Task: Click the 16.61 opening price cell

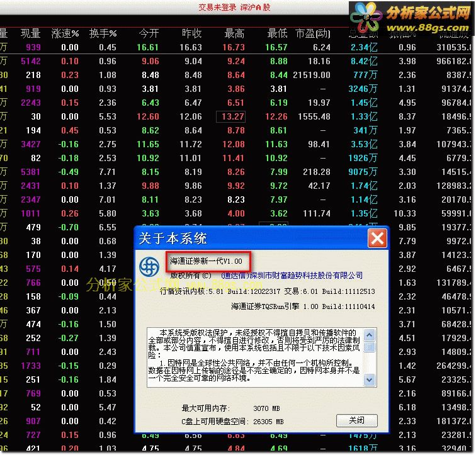Action: 148,47
